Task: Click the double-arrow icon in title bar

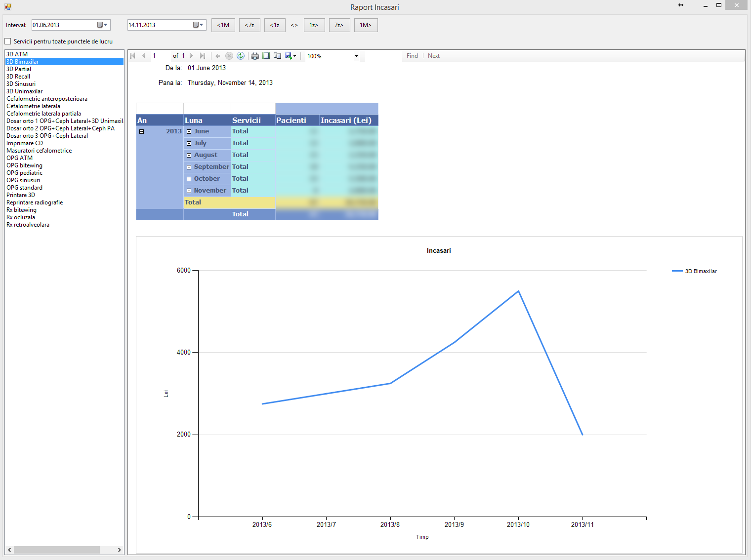Action: [681, 5]
